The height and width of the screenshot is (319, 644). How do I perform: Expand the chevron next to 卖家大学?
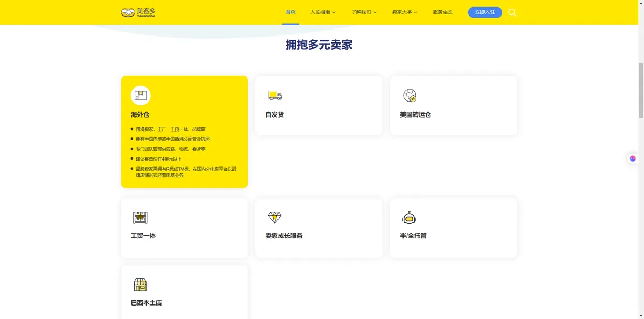click(415, 12)
